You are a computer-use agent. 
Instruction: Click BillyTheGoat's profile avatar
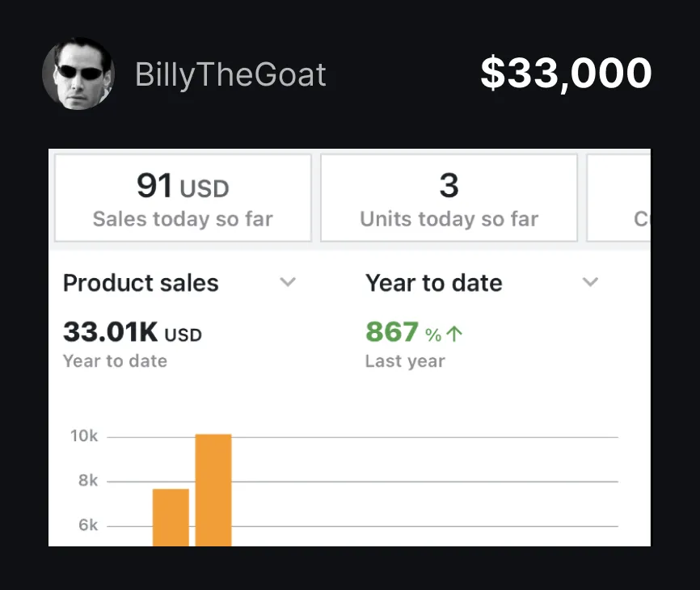point(78,74)
